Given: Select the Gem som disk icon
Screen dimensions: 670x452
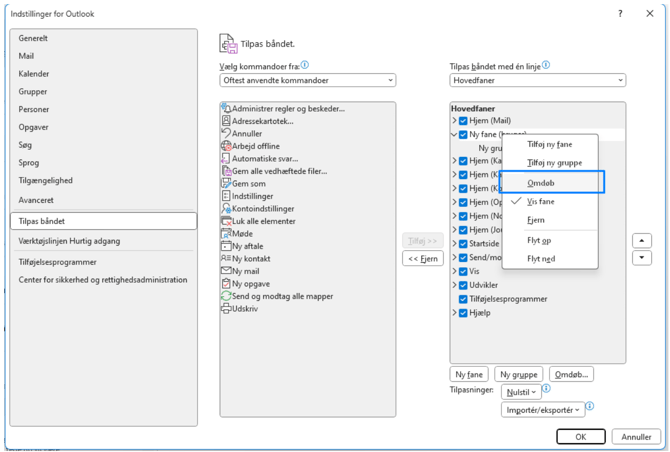Looking at the screenshot, I should click(227, 184).
